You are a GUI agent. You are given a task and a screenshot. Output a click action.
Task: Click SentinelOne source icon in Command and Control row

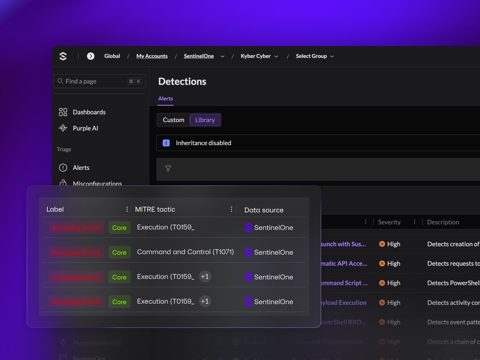pyautogui.click(x=248, y=252)
